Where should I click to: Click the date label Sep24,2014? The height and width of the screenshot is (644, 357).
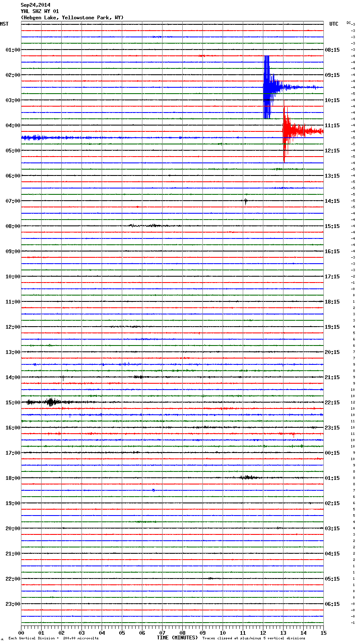pos(36,5)
